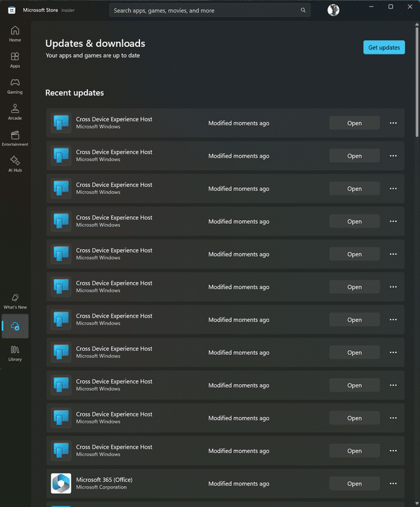The width and height of the screenshot is (420, 507).
Task: Select the Downloads cloud icon in sidebar
Action: pyautogui.click(x=15, y=326)
